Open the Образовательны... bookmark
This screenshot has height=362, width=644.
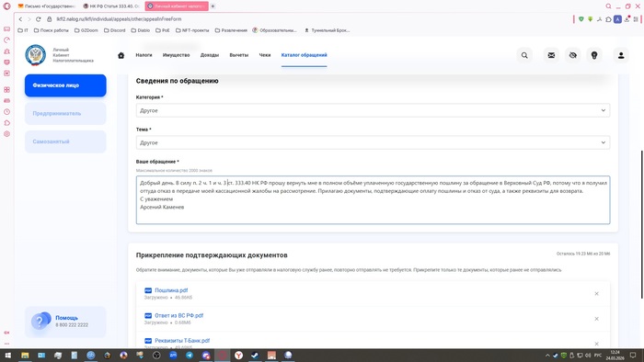click(274, 30)
